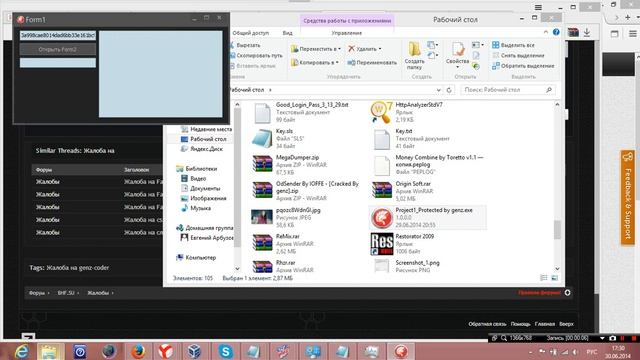This screenshot has width=640, height=360.
Task: Open the Feedback & Support side tab
Action: (628, 197)
